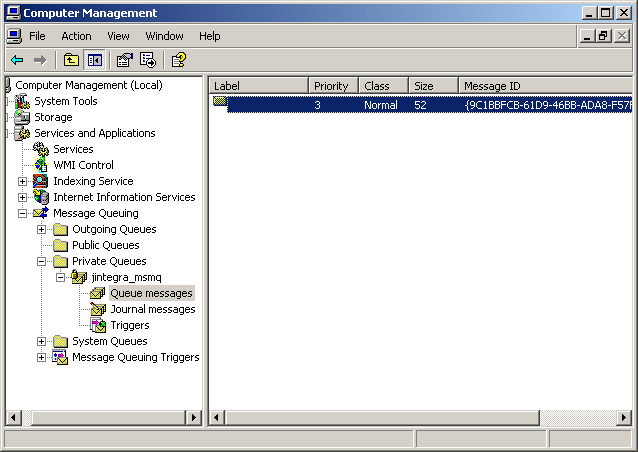The width and height of the screenshot is (638, 452).
Task: Click the Queue messages icon
Action: point(98,293)
